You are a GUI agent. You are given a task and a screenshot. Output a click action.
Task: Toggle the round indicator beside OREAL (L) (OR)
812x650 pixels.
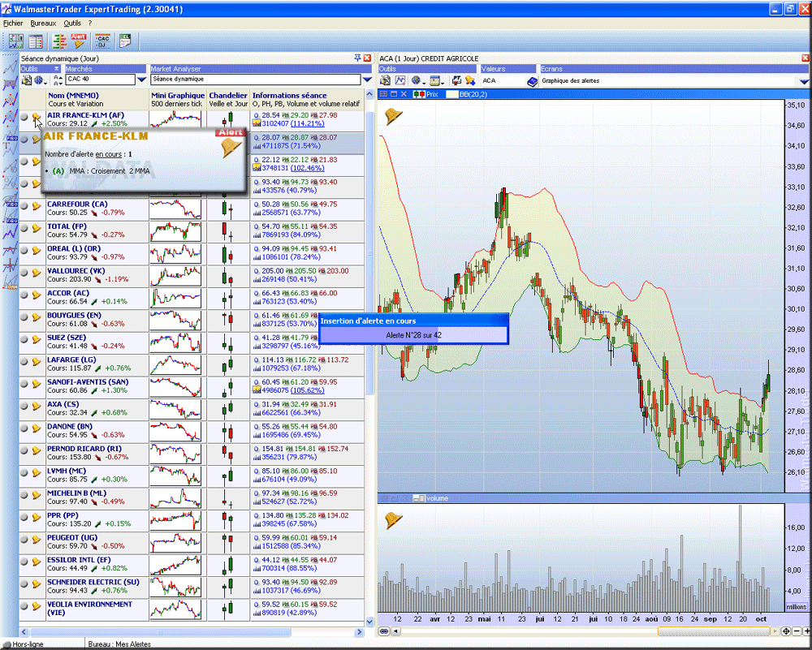[x=24, y=251]
